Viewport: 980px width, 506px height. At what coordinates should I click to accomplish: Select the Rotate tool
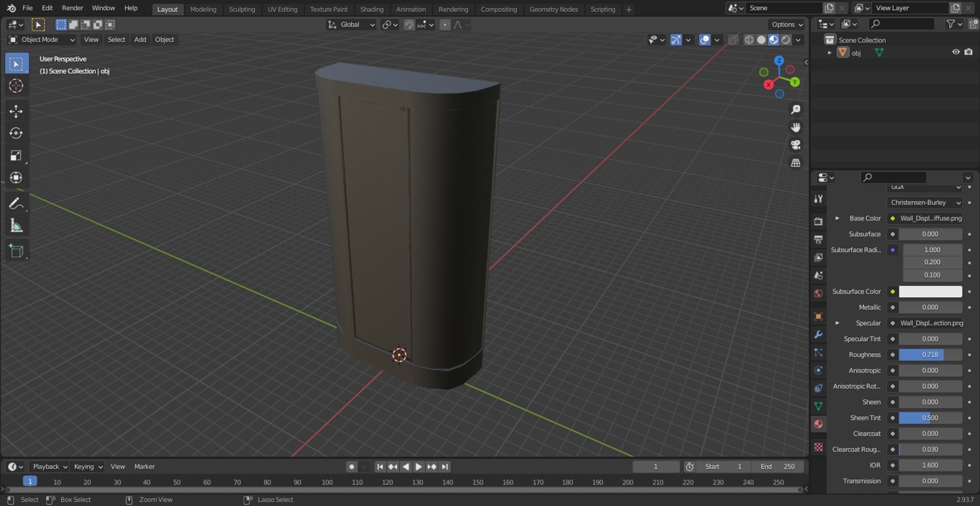coord(16,133)
